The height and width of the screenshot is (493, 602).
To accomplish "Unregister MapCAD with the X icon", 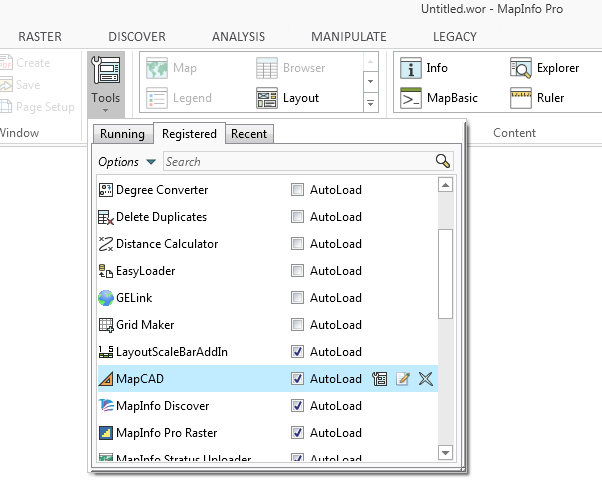I will [426, 379].
